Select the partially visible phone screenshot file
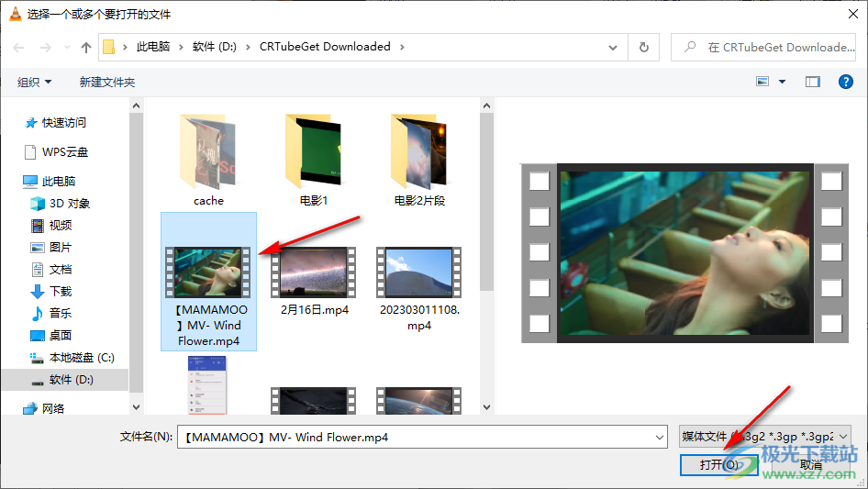 coord(207,385)
